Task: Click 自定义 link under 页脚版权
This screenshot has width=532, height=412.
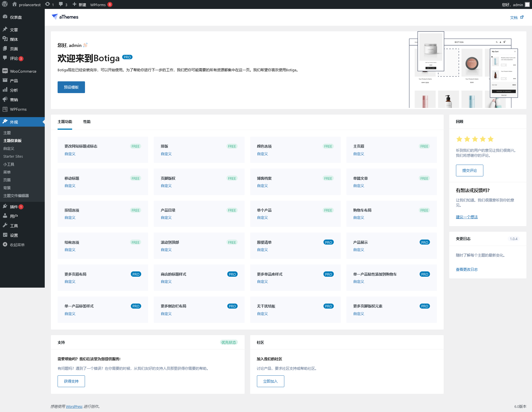Action: 166,186
